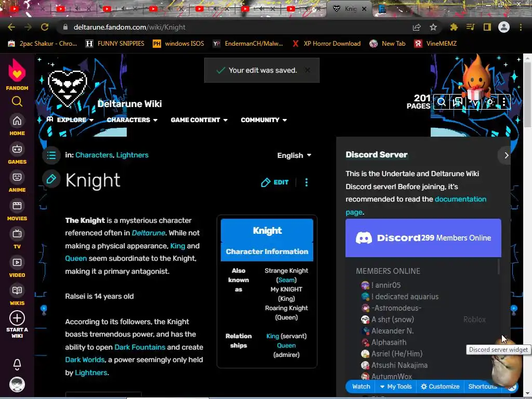Viewport: 532px width, 399px height.
Task: Click the Deltarune Wiki heart logo
Action: [68, 88]
